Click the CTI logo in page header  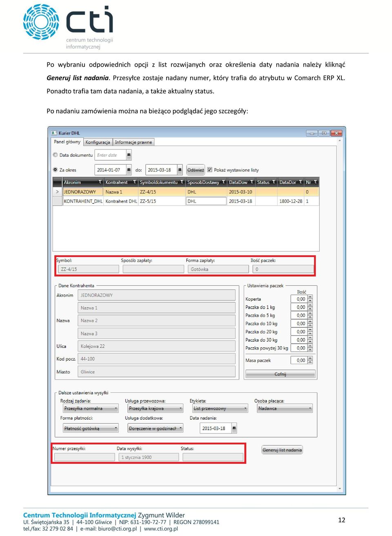click(68, 27)
